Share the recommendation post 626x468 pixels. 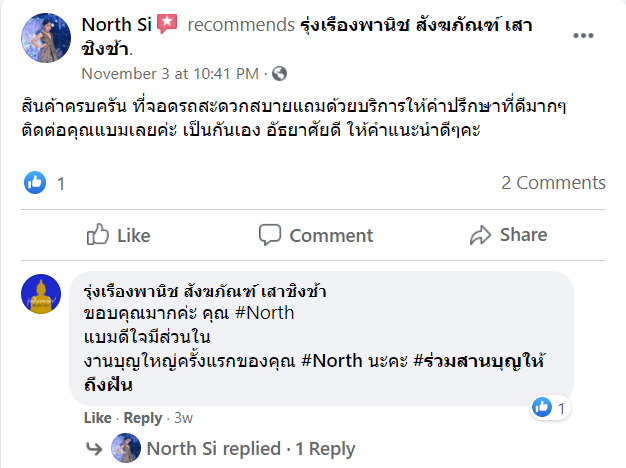click(508, 235)
